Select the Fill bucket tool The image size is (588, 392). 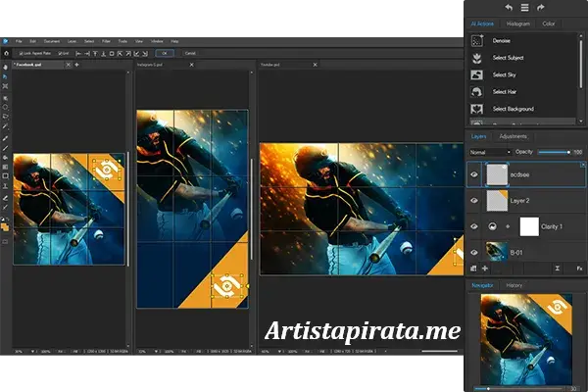pos(5,158)
